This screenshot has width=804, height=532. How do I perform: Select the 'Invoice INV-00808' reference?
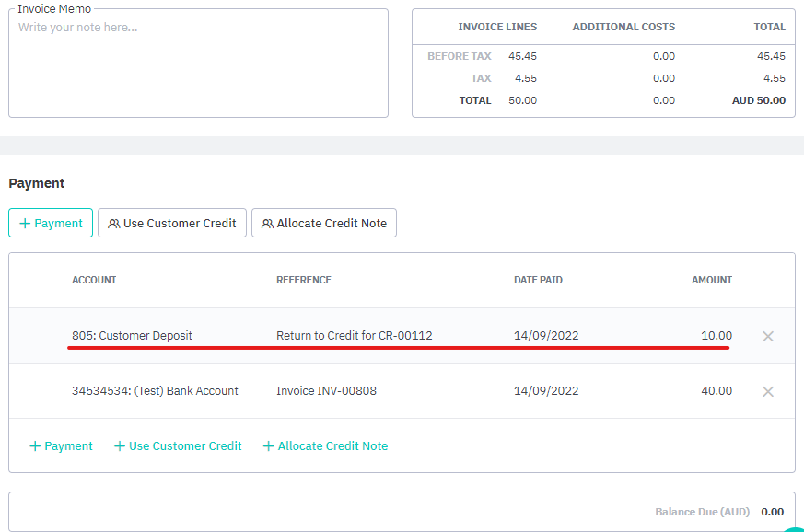pyautogui.click(x=326, y=391)
